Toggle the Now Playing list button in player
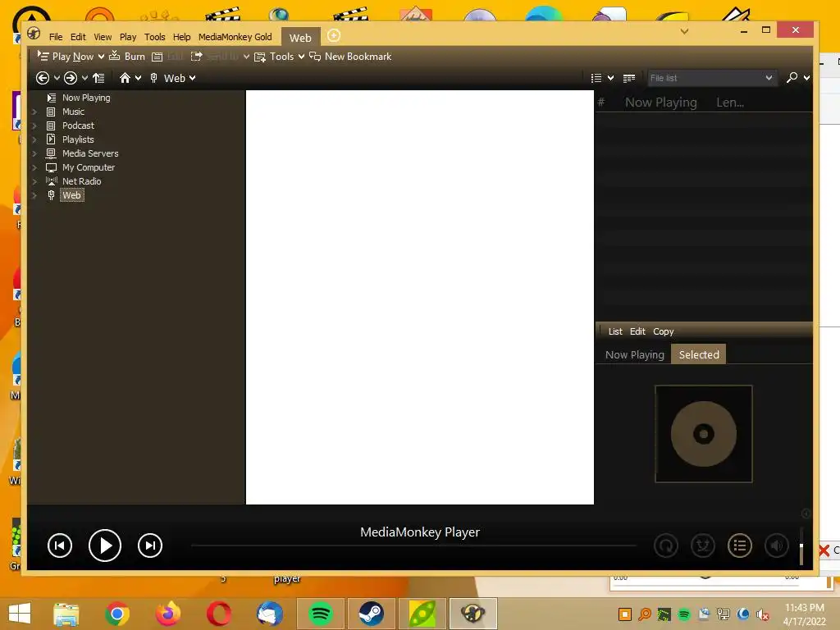 tap(740, 546)
